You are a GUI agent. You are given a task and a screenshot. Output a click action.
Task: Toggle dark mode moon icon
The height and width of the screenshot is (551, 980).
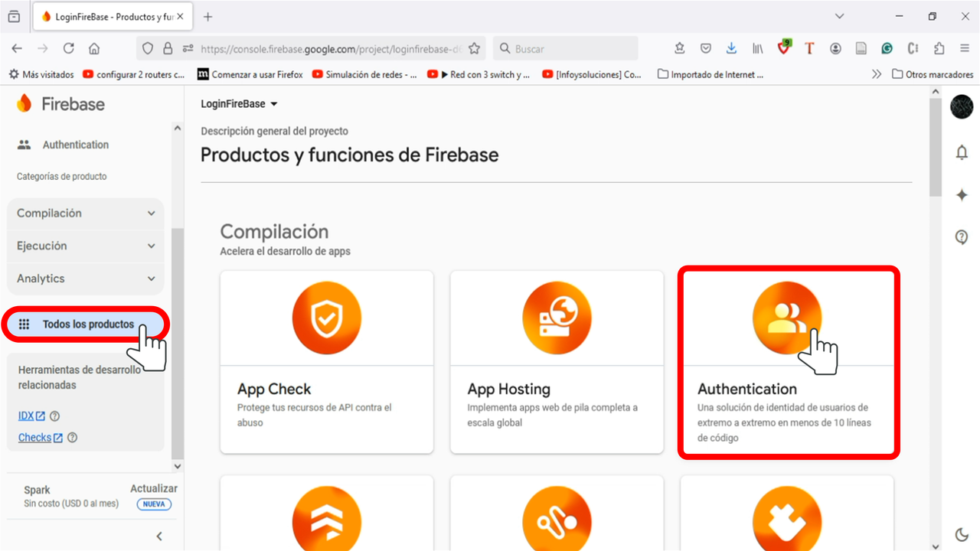point(962,535)
